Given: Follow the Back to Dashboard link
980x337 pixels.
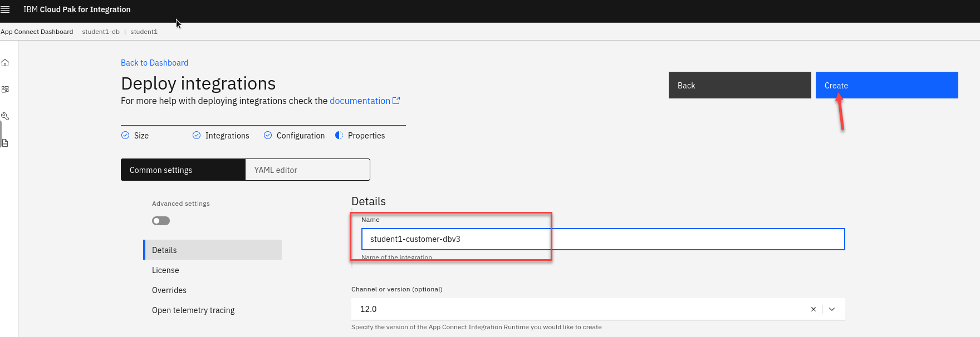Looking at the screenshot, I should pyautogui.click(x=154, y=63).
